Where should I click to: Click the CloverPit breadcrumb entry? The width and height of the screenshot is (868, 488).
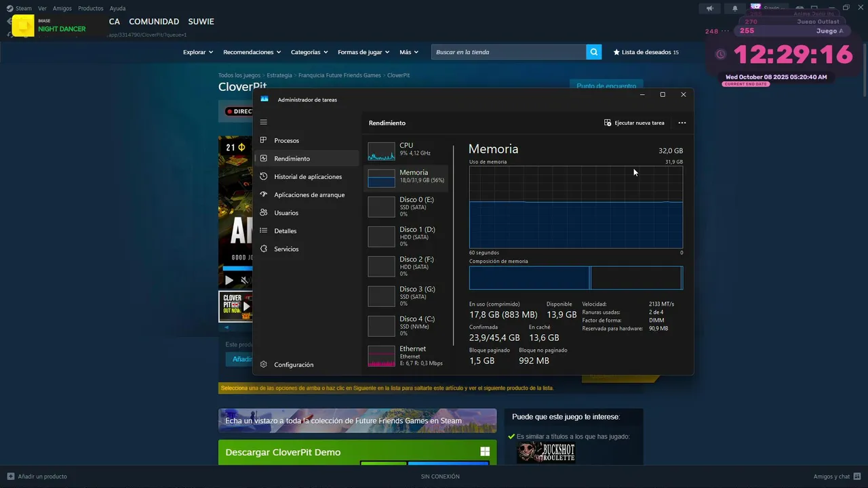398,75
